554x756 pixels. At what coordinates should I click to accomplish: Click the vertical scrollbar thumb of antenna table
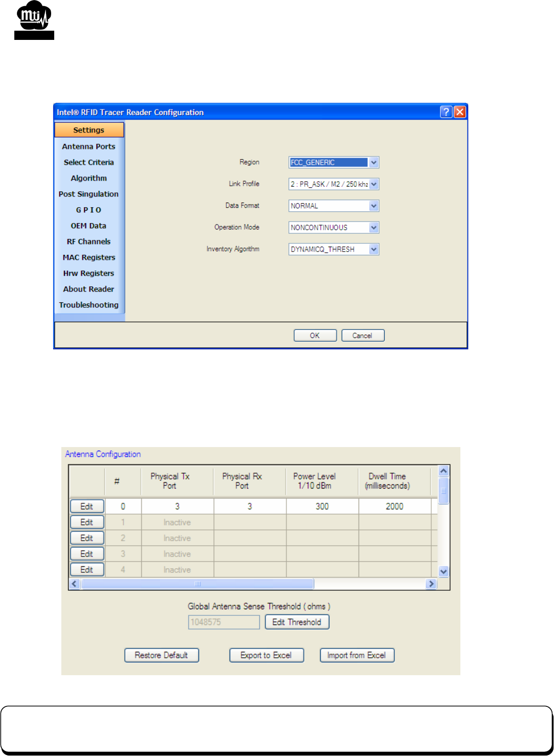444,491
